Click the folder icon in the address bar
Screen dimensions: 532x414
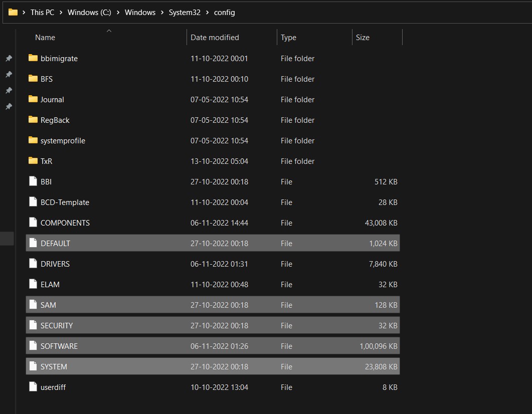(12, 12)
